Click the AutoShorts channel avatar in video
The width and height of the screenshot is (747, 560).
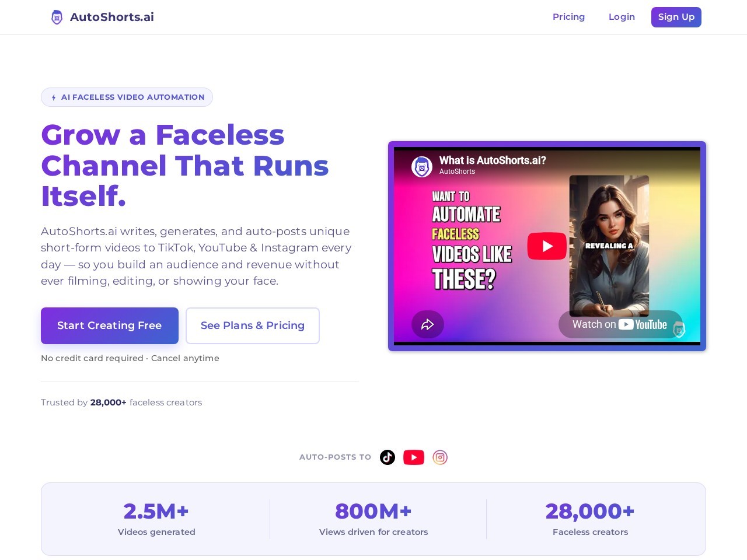click(x=422, y=166)
